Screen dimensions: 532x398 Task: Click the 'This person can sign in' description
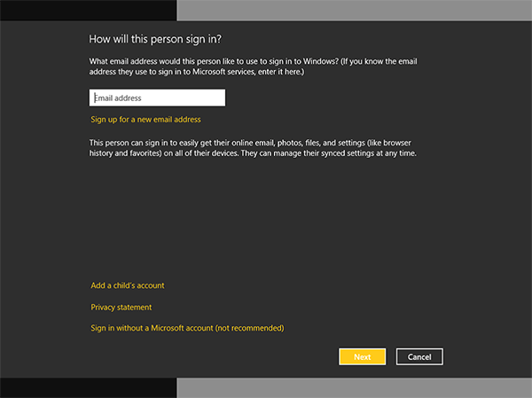tap(253, 147)
